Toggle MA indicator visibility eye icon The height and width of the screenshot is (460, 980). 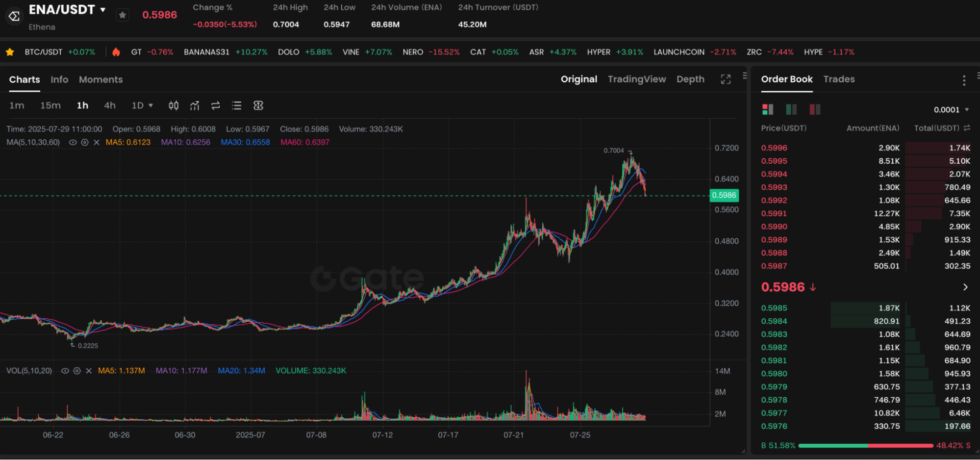pos(73,142)
